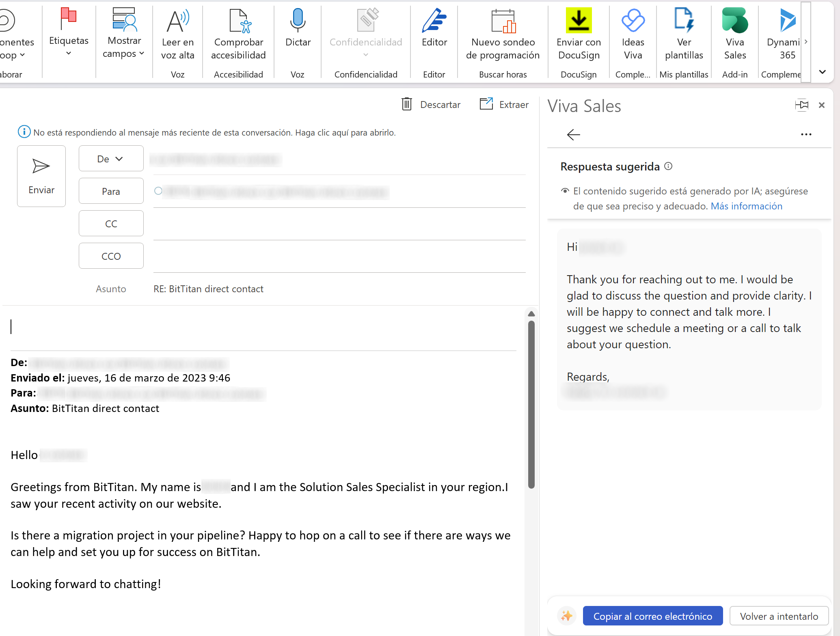840x636 pixels.
Task: Click info icon beside Respuesta sugerida
Action: tap(668, 166)
